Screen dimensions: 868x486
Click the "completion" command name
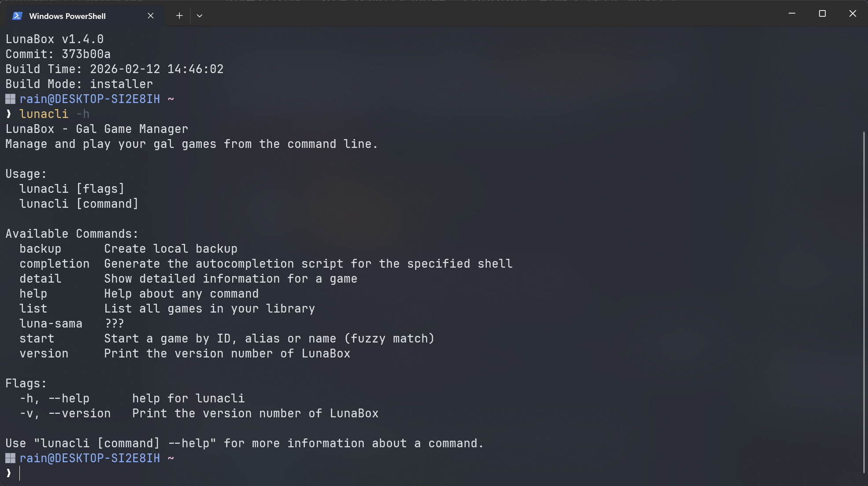[54, 264]
